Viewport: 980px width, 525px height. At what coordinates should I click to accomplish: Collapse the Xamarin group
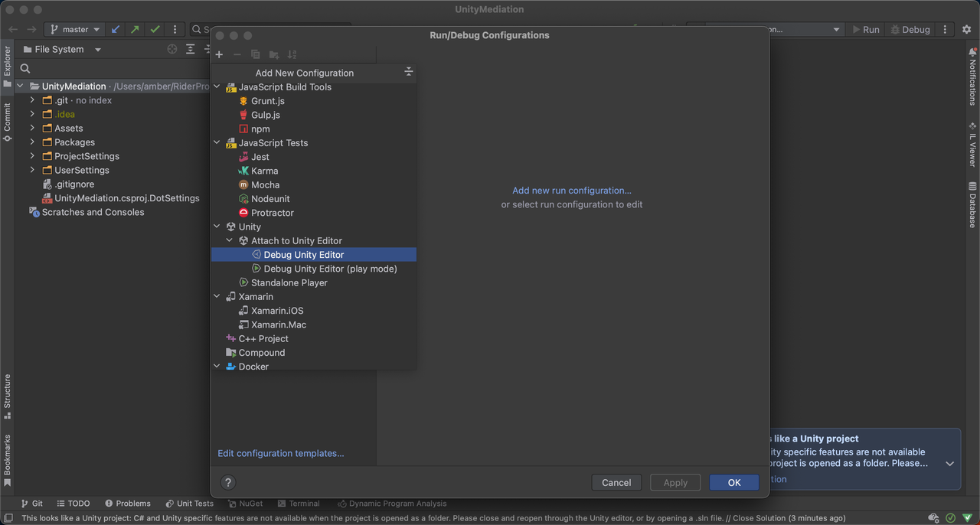click(217, 297)
